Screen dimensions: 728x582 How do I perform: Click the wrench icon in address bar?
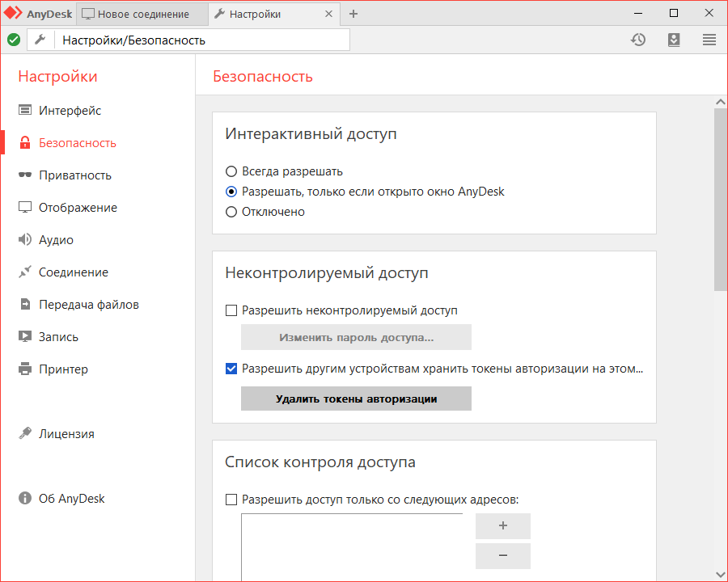[x=40, y=40]
